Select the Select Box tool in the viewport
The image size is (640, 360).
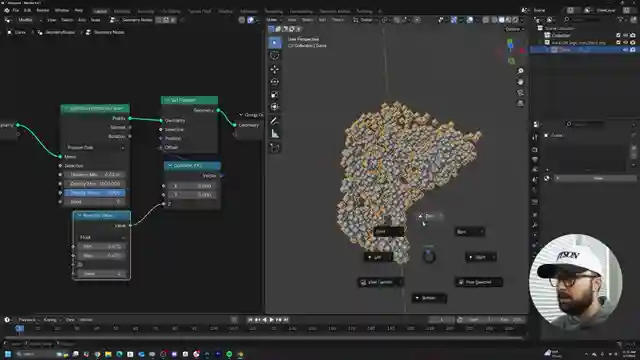point(275,42)
